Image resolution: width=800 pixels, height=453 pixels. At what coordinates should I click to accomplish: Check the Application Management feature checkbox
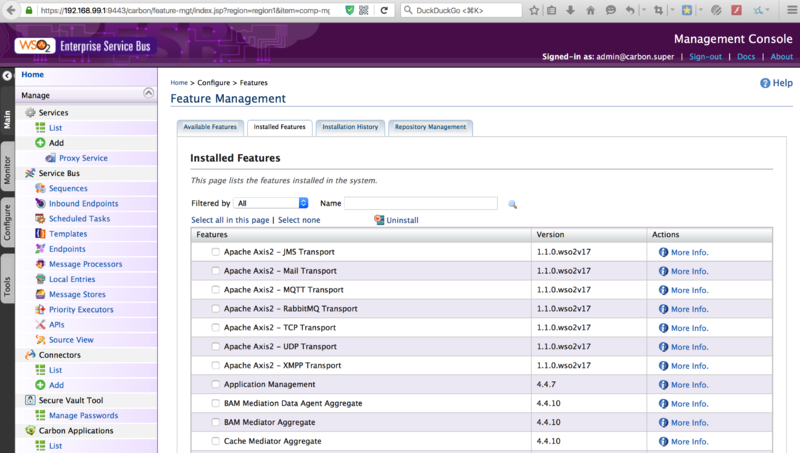coord(215,384)
